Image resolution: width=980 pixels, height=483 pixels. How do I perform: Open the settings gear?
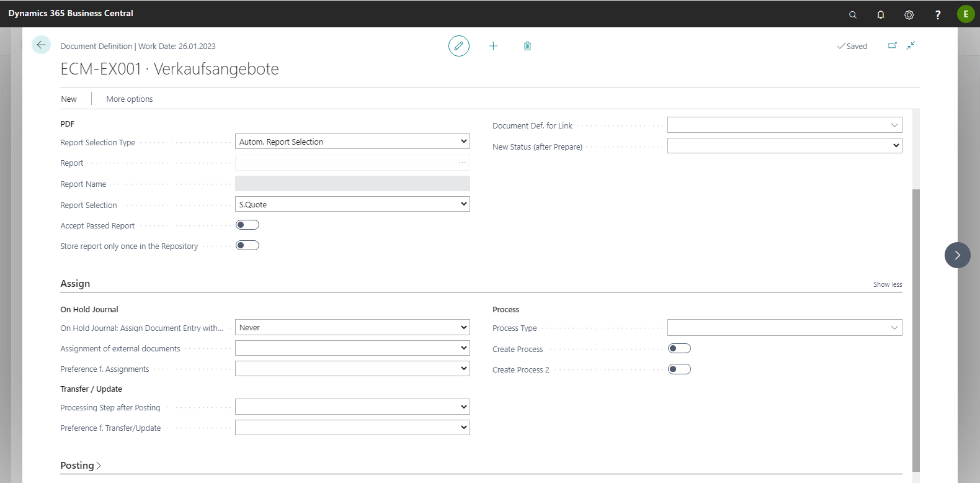point(909,14)
